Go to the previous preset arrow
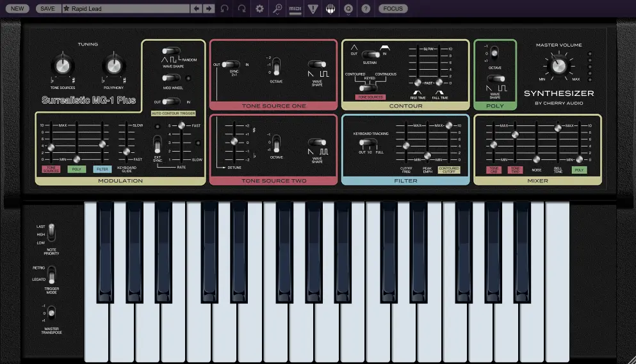The height and width of the screenshot is (364, 636). [x=196, y=9]
